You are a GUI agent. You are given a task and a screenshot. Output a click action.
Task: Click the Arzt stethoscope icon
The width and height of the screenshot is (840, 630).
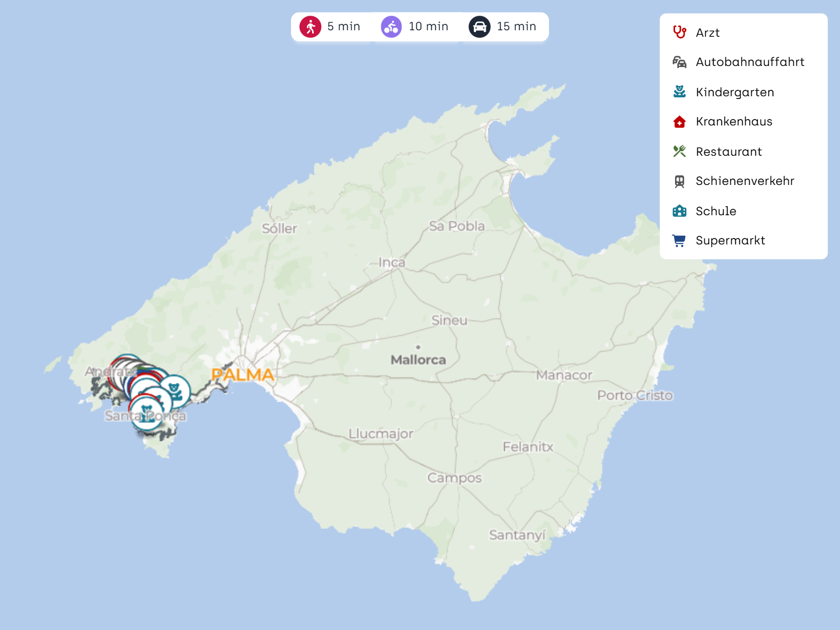pyautogui.click(x=679, y=32)
